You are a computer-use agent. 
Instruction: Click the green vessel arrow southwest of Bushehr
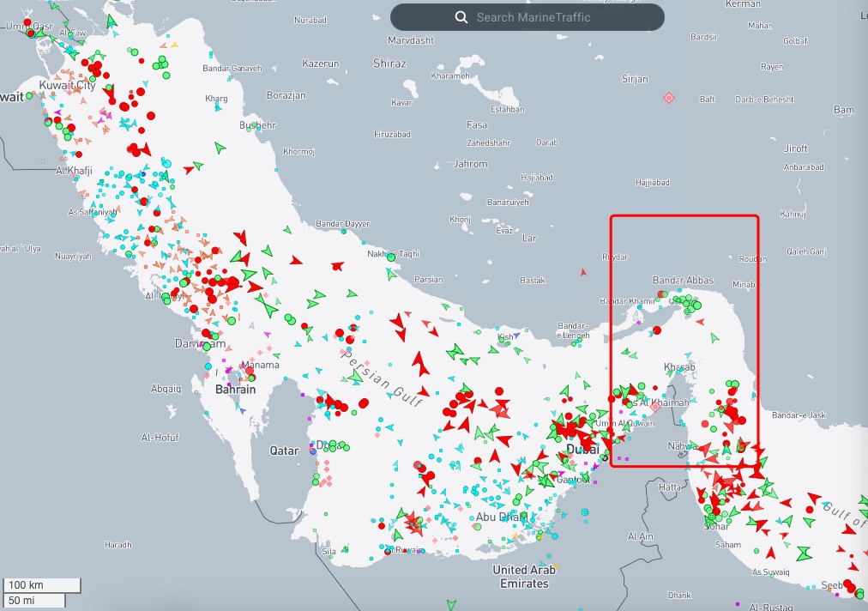[x=220, y=148]
